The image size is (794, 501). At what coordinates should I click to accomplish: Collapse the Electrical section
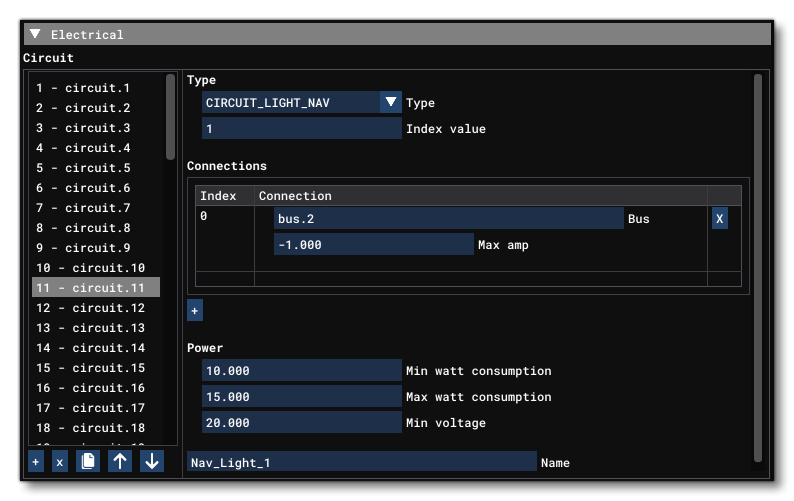(x=36, y=34)
